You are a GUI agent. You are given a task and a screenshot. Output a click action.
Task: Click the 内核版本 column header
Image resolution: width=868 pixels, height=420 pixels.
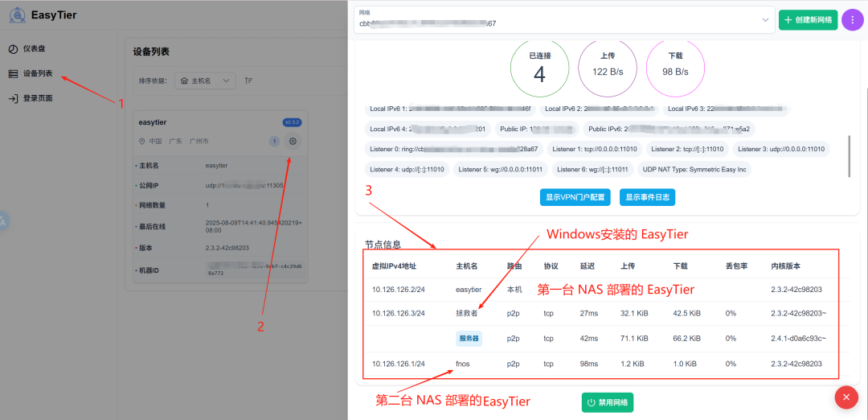coord(785,266)
